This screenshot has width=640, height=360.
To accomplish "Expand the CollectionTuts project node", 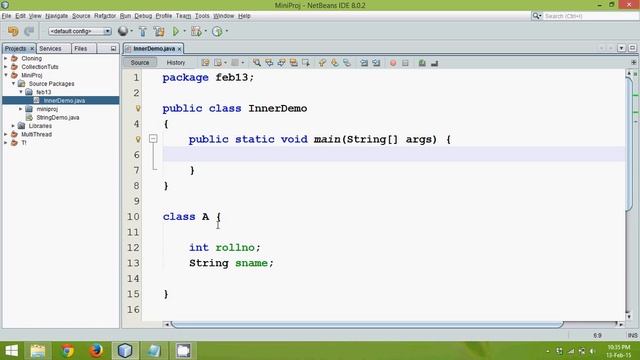I will click(x=6, y=67).
